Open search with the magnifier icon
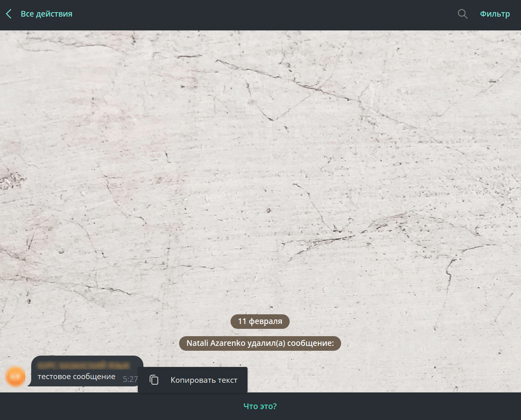 pos(462,14)
